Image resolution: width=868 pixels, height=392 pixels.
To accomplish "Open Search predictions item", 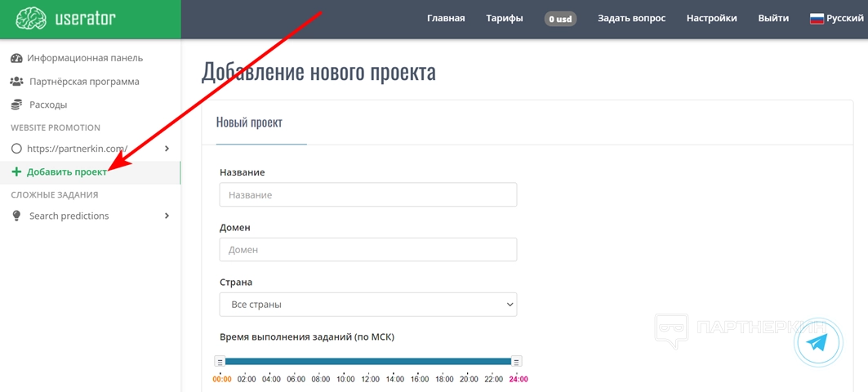I will [x=69, y=216].
